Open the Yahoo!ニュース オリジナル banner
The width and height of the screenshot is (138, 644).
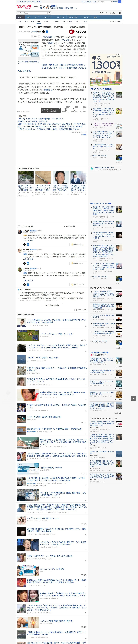click(x=106, y=169)
